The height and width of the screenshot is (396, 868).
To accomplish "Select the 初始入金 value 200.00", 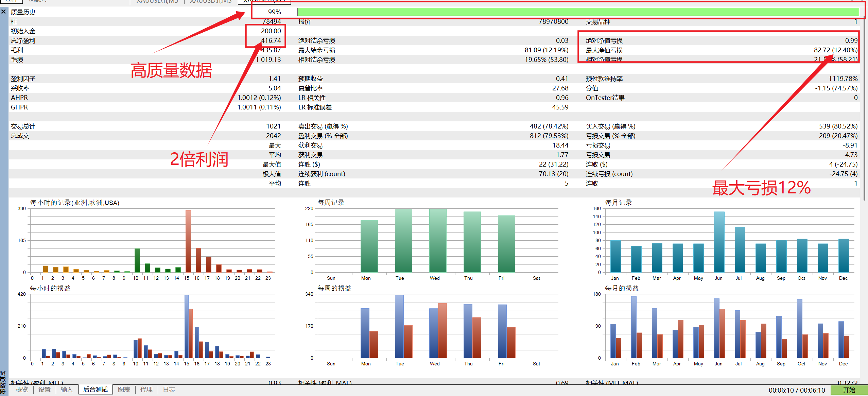I will tap(271, 31).
